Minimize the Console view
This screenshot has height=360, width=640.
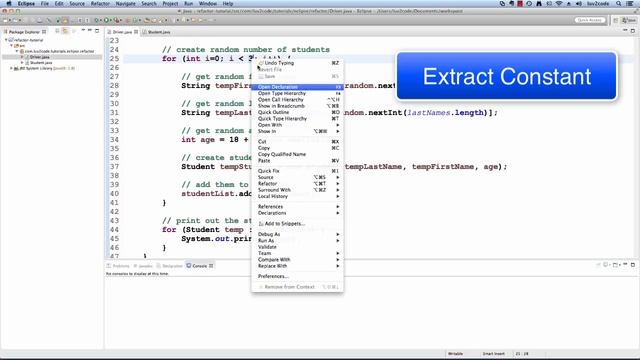click(x=625, y=265)
